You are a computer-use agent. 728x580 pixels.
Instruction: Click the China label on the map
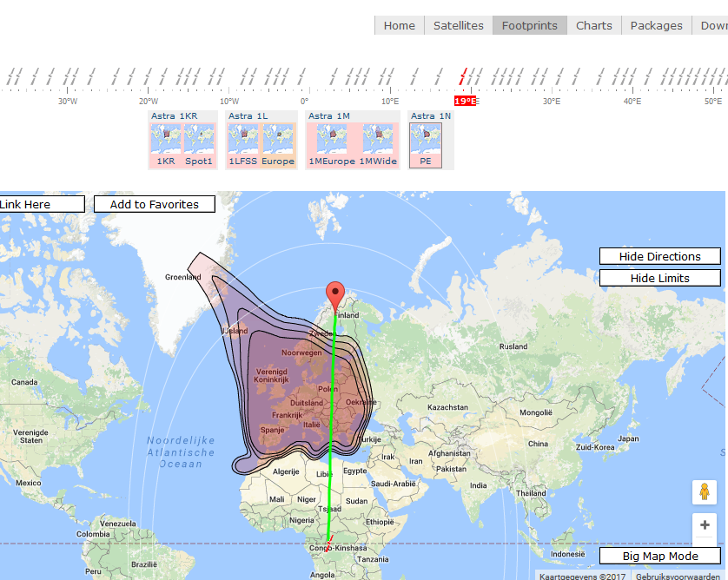tap(538, 444)
